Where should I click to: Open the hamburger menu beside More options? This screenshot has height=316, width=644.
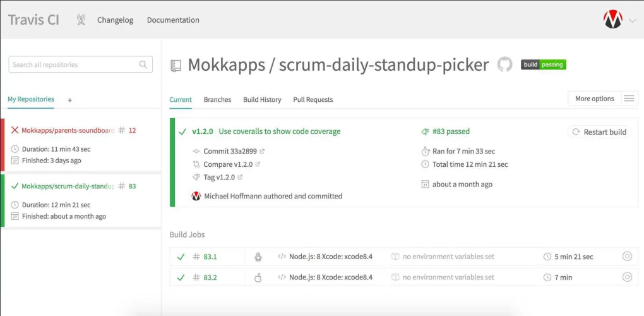pos(629,99)
